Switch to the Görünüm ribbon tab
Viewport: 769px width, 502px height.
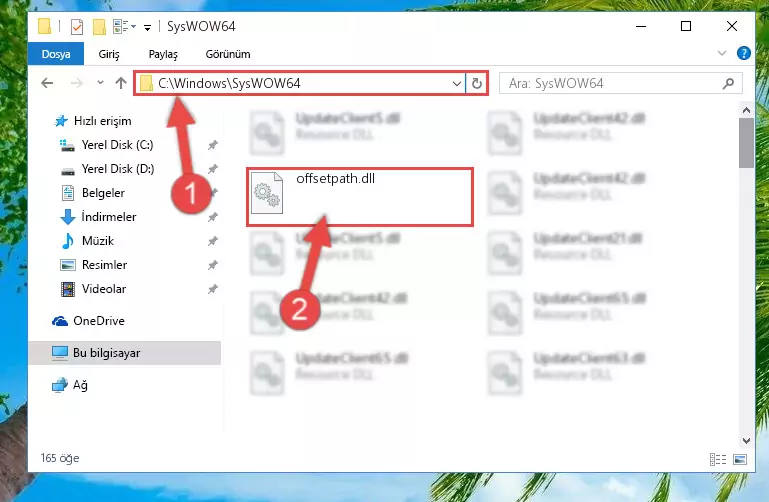[228, 54]
